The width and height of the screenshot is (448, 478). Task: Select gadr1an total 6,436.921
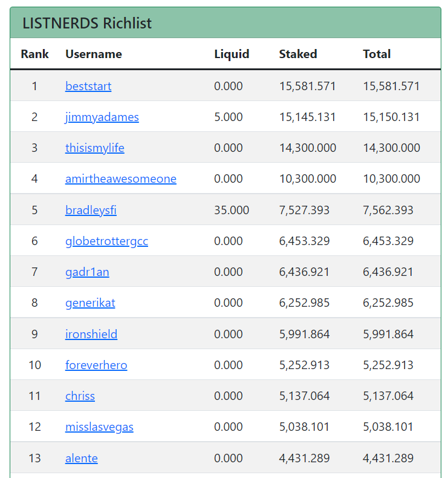388,272
